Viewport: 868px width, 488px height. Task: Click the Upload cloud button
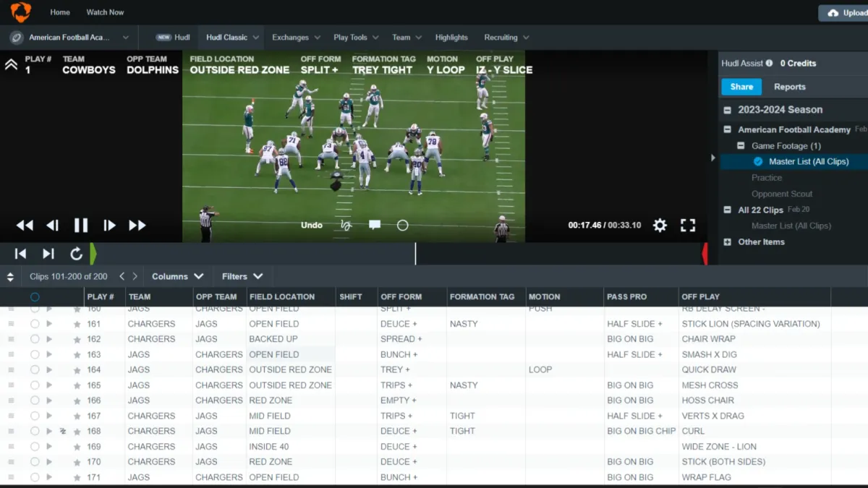(x=843, y=13)
